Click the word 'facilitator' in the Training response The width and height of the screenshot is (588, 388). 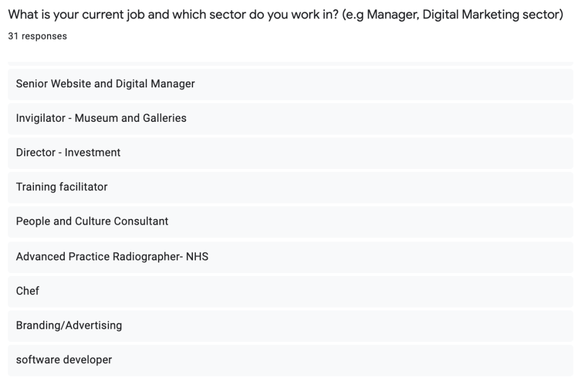coord(83,187)
